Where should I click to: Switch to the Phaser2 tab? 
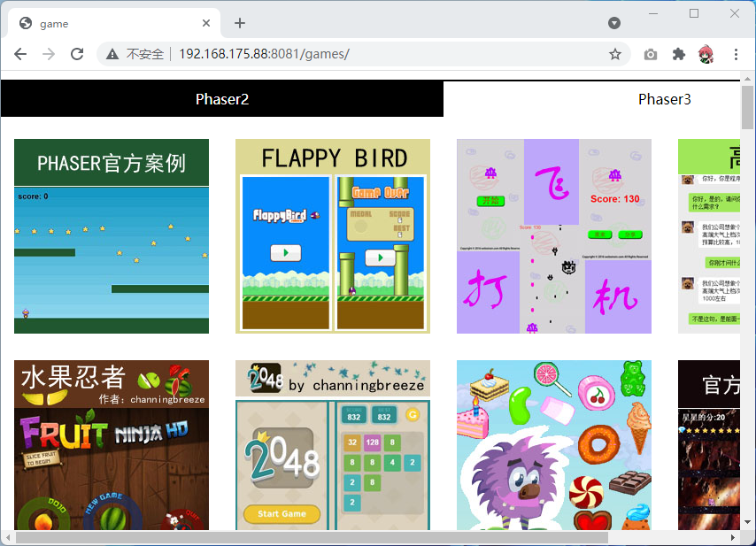coord(222,99)
